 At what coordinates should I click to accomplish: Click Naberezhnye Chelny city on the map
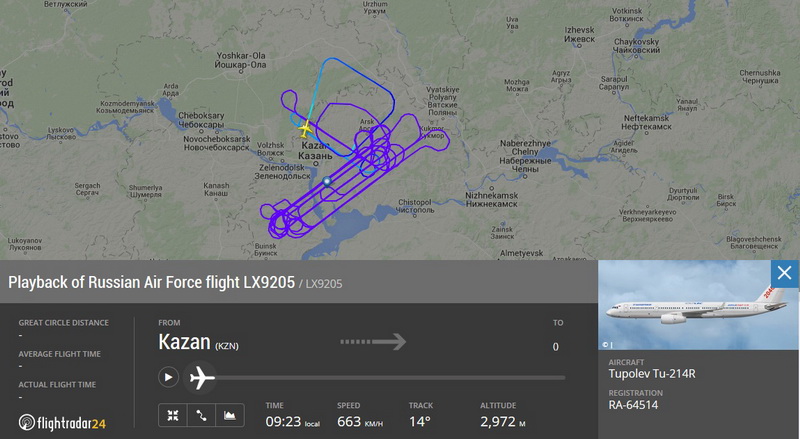526,156
